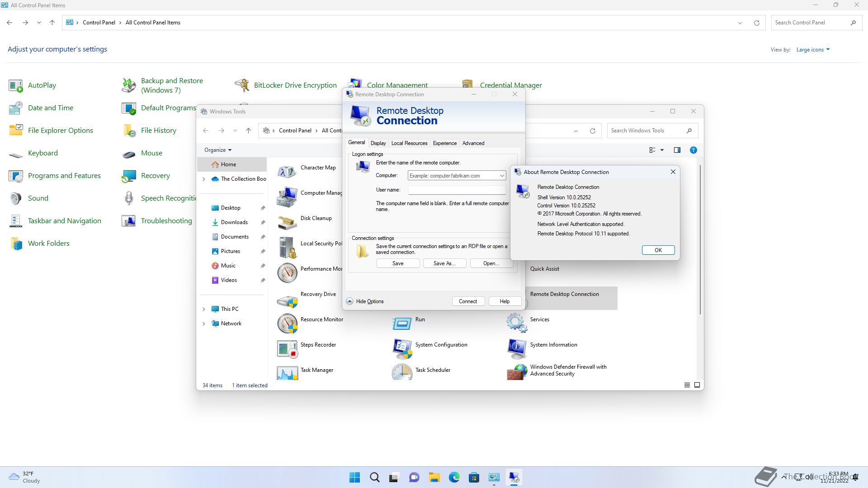Open the Computer name combo box
Viewport: 868px width, 488px height.
pos(457,175)
